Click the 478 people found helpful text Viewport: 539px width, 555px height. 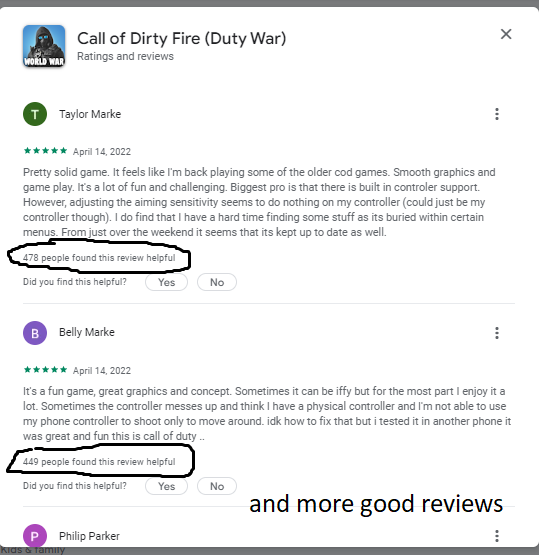tap(99, 257)
